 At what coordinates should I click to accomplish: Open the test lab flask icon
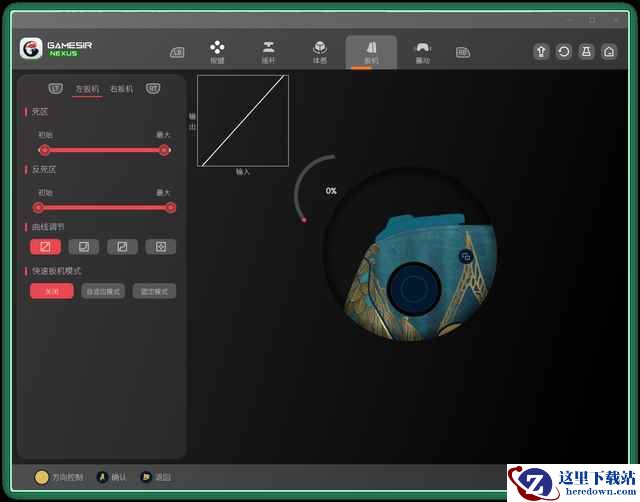(586, 52)
